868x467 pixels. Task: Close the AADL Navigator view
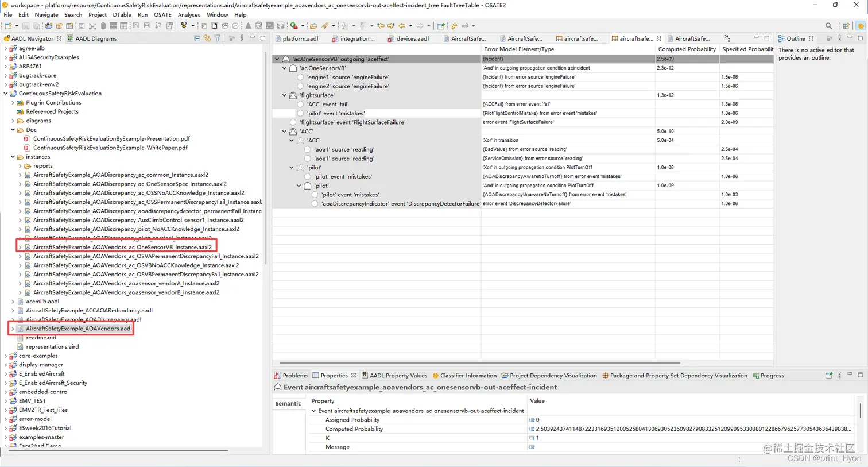click(59, 38)
